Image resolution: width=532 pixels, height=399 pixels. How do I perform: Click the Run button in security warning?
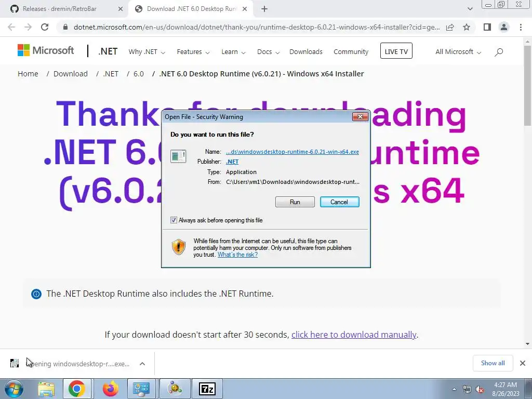coord(295,202)
